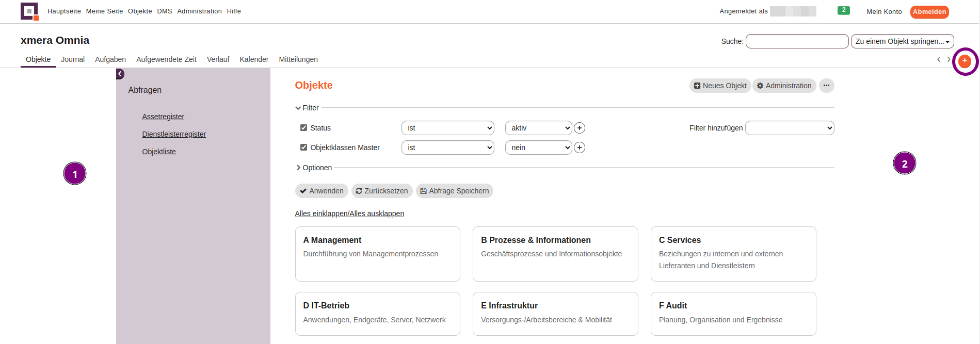The width and height of the screenshot is (980, 344).
Task: Open the Status operator dropdown
Action: pyautogui.click(x=447, y=128)
